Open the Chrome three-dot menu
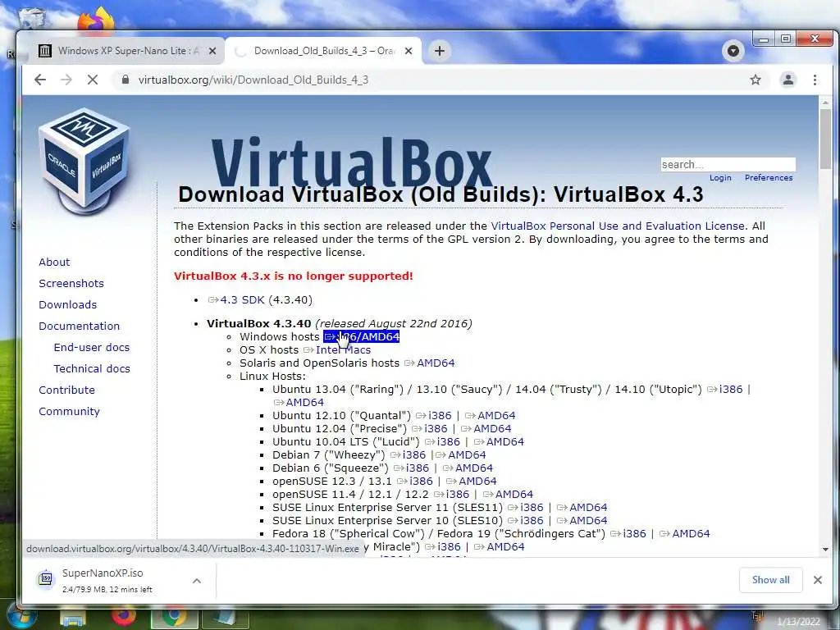The height and width of the screenshot is (630, 840). 815,80
